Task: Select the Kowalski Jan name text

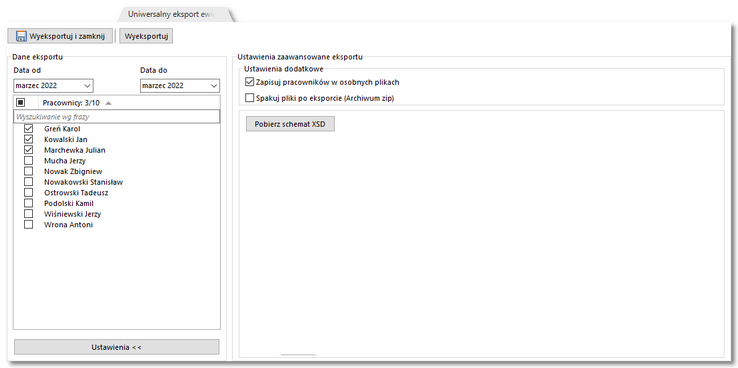Action: coord(65,139)
